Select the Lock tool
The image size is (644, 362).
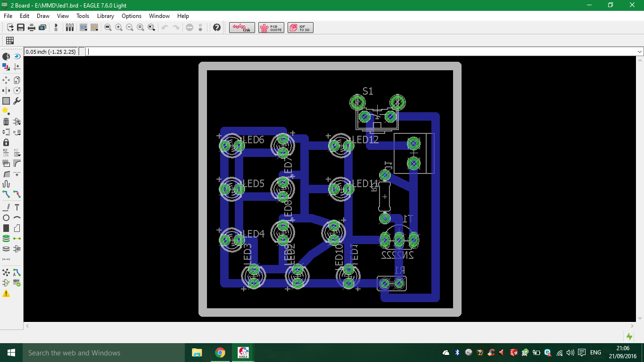pyautogui.click(x=6, y=142)
